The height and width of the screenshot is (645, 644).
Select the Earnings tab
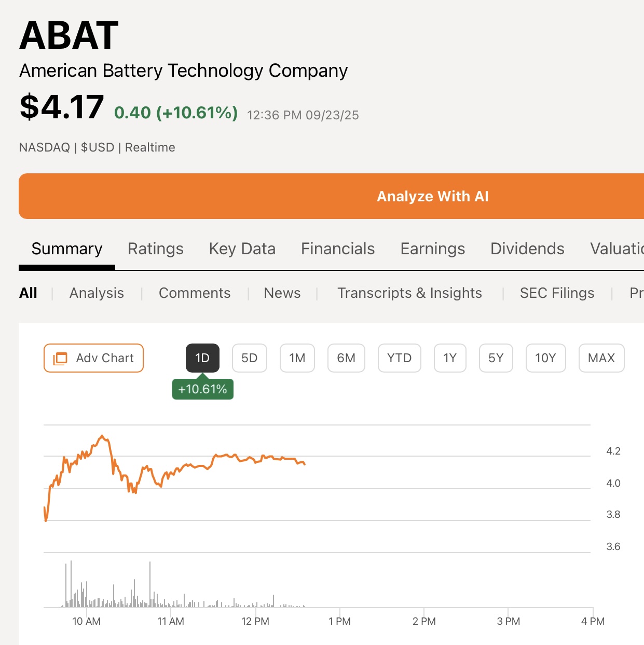pos(433,249)
